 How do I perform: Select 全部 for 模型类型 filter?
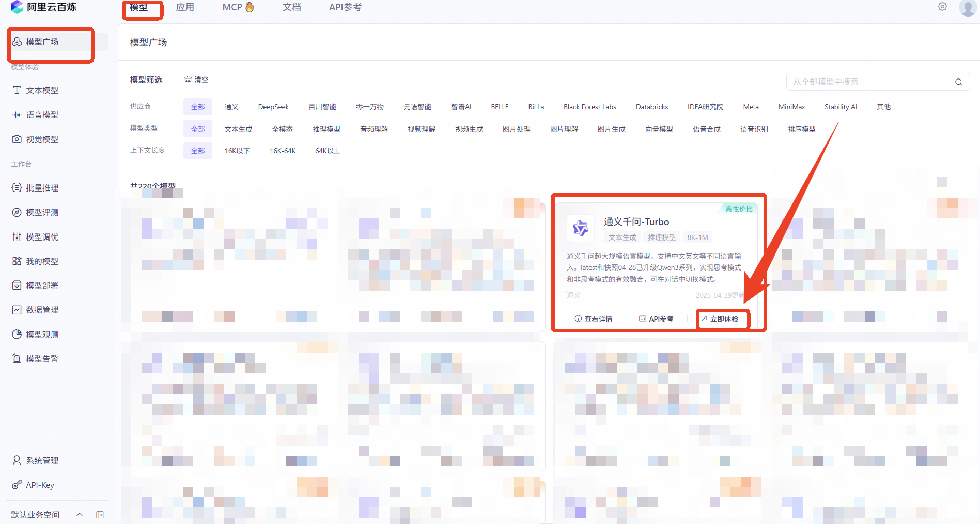pyautogui.click(x=198, y=129)
